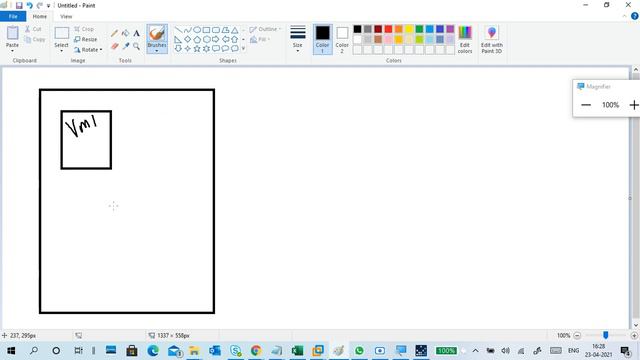Choose the Right arrow shape
Image resolution: width=640 pixels, height=360 pixels.
(x=216, y=39)
